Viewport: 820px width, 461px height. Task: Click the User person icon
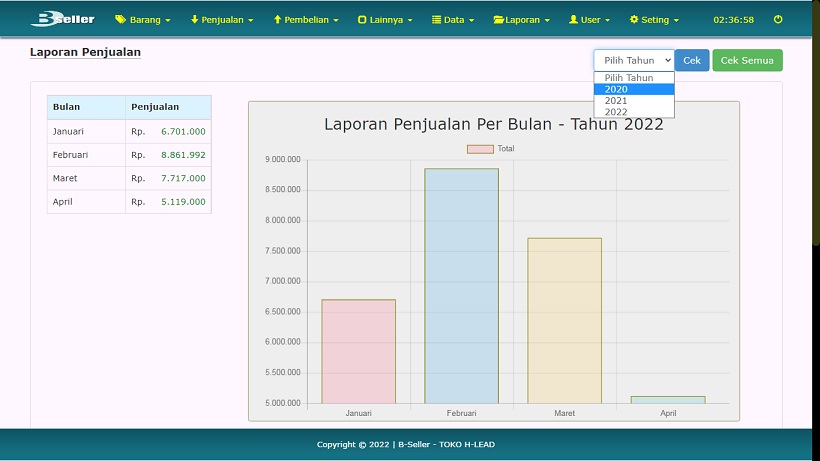pyautogui.click(x=573, y=20)
